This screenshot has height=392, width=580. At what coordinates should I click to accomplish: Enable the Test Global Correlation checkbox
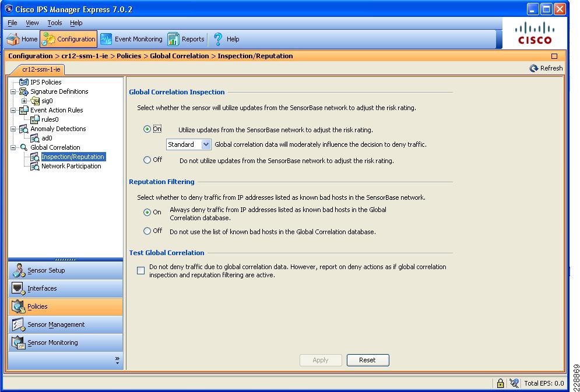coord(141,271)
